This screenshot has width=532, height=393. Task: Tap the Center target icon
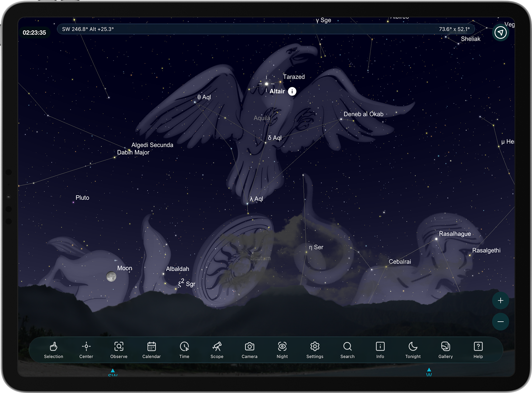pyautogui.click(x=86, y=350)
